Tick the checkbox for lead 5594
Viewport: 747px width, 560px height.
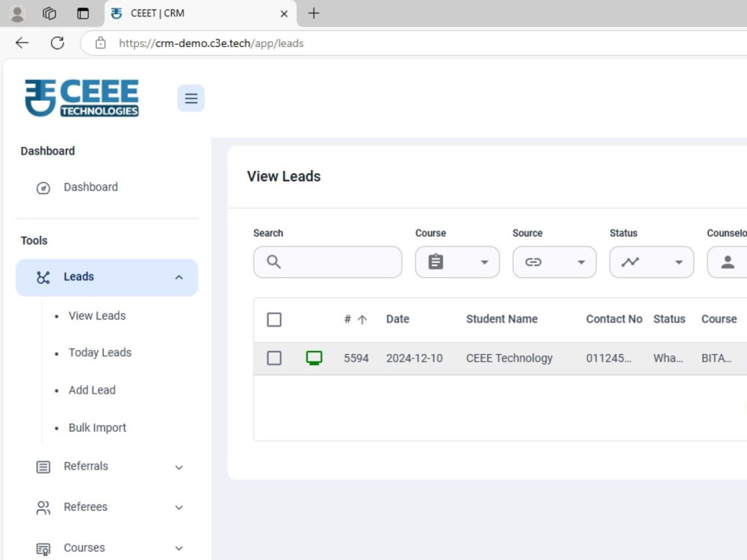pyautogui.click(x=274, y=358)
